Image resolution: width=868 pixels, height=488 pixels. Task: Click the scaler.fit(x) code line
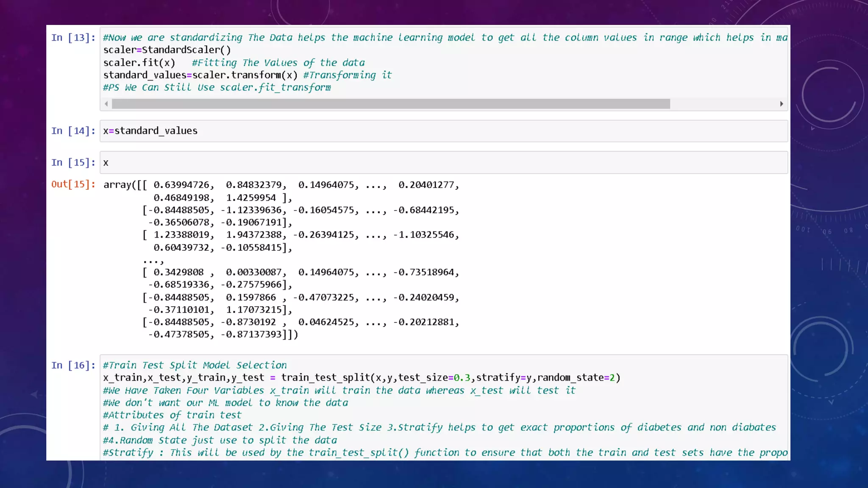(139, 63)
